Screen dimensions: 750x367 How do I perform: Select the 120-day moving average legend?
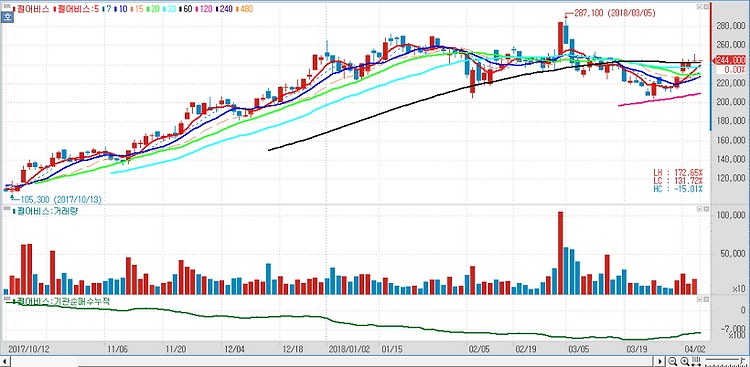204,9
